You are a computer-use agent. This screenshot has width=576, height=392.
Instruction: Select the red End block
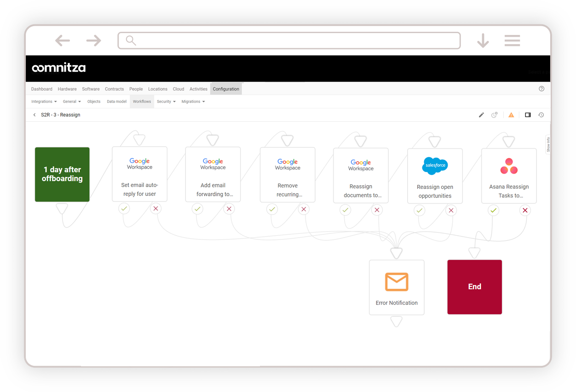point(474,287)
